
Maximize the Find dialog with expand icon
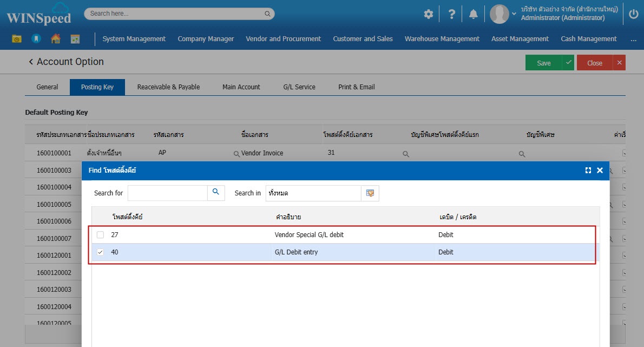pos(588,171)
